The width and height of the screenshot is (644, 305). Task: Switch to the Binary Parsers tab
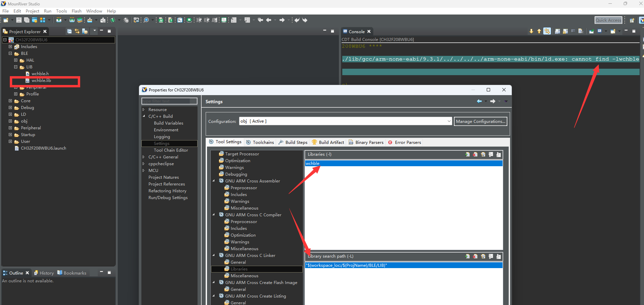(x=366, y=142)
